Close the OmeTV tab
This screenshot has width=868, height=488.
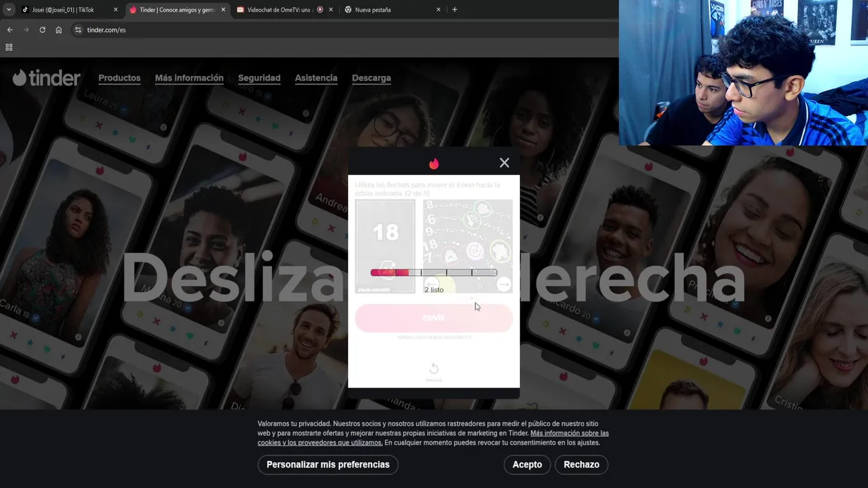331,9
